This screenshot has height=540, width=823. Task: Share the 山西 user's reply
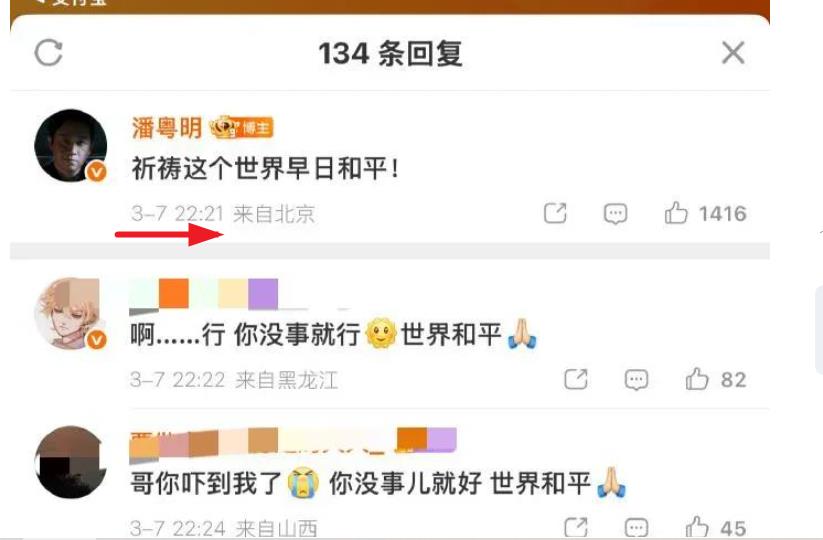click(x=575, y=527)
